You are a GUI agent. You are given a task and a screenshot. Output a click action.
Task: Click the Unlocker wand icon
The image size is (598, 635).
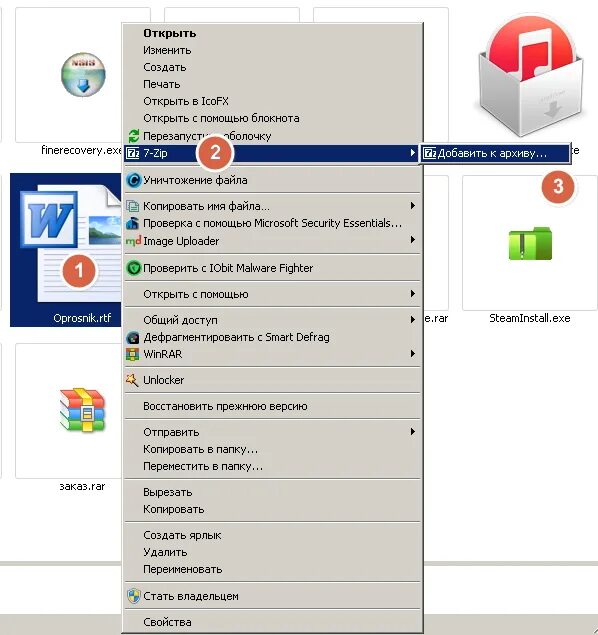(x=133, y=380)
